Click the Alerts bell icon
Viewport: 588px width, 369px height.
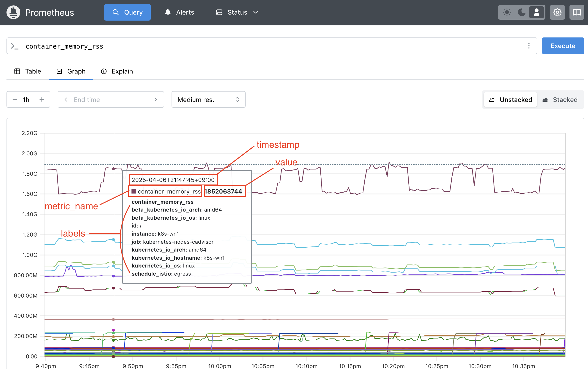[x=168, y=12]
